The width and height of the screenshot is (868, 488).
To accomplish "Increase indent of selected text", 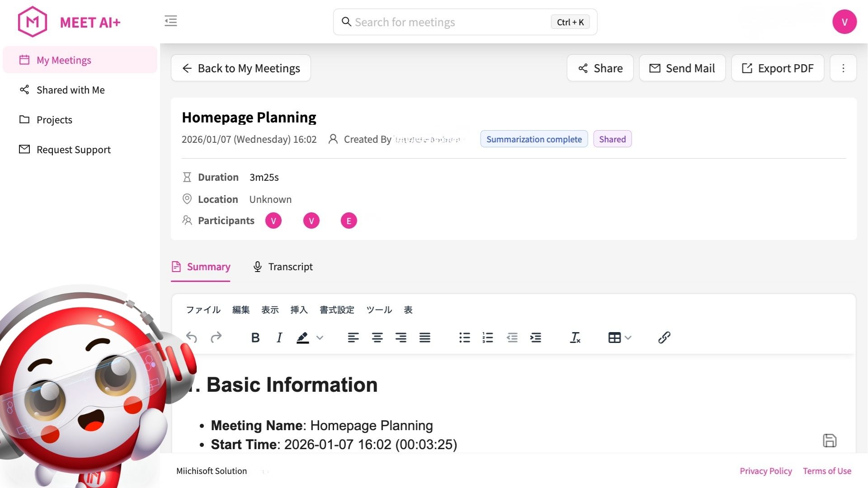I will click(x=536, y=338).
